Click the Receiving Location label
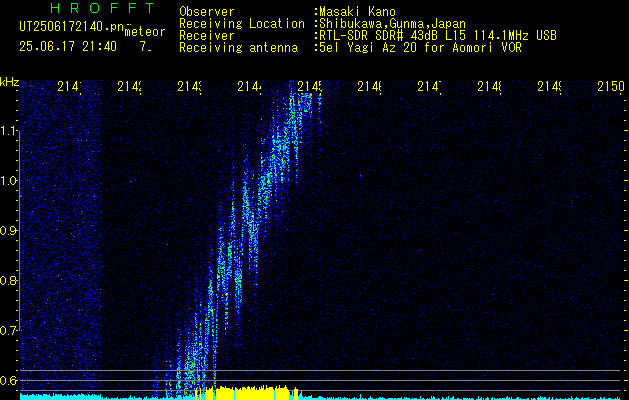This screenshot has width=629, height=400. 242,24
